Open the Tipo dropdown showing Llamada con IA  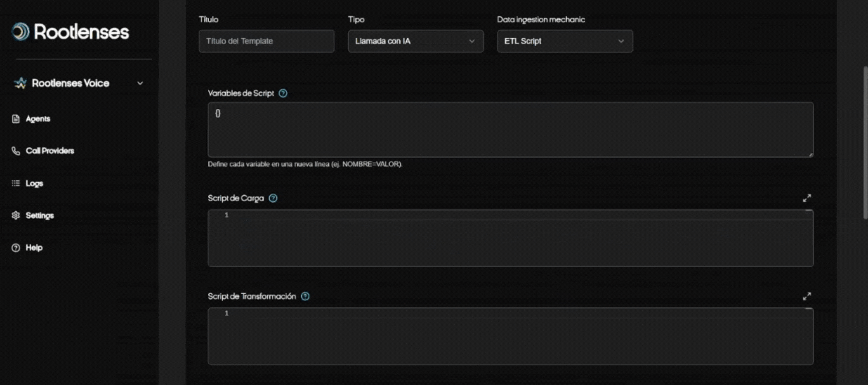coord(415,41)
